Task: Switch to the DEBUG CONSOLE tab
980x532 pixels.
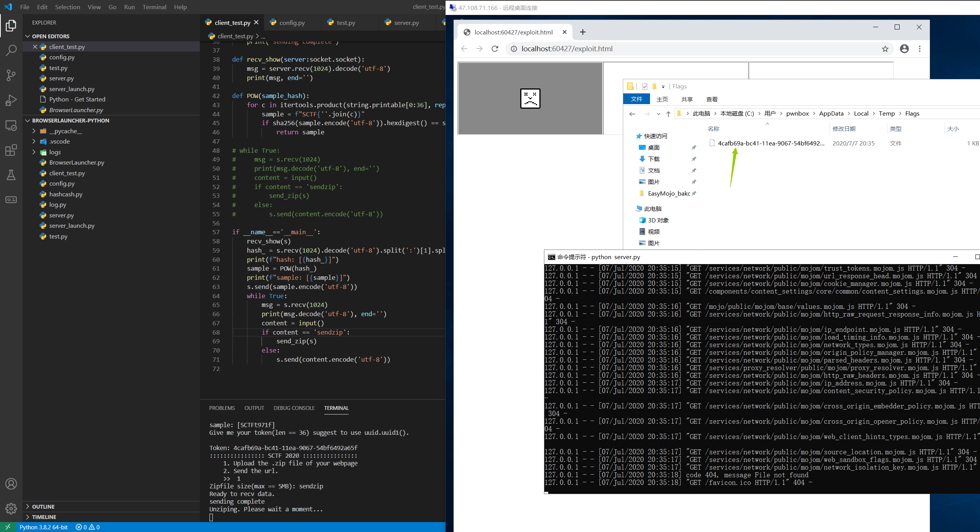Action: point(294,408)
